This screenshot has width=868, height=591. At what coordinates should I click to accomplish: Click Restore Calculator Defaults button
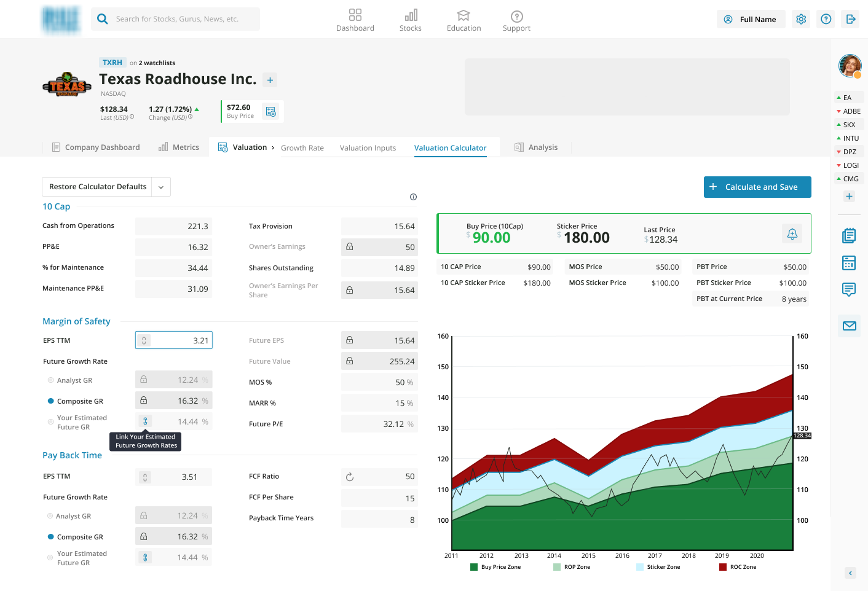pos(98,187)
